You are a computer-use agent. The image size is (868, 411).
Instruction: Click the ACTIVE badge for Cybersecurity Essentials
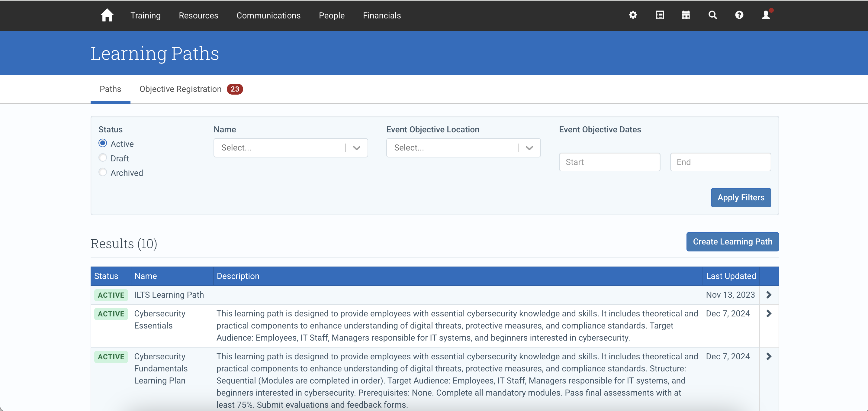point(111,314)
